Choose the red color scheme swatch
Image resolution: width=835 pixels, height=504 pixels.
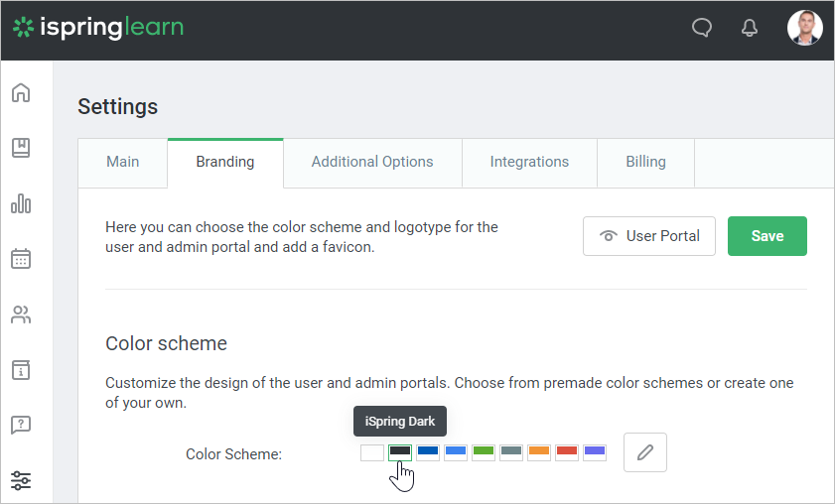pos(567,452)
